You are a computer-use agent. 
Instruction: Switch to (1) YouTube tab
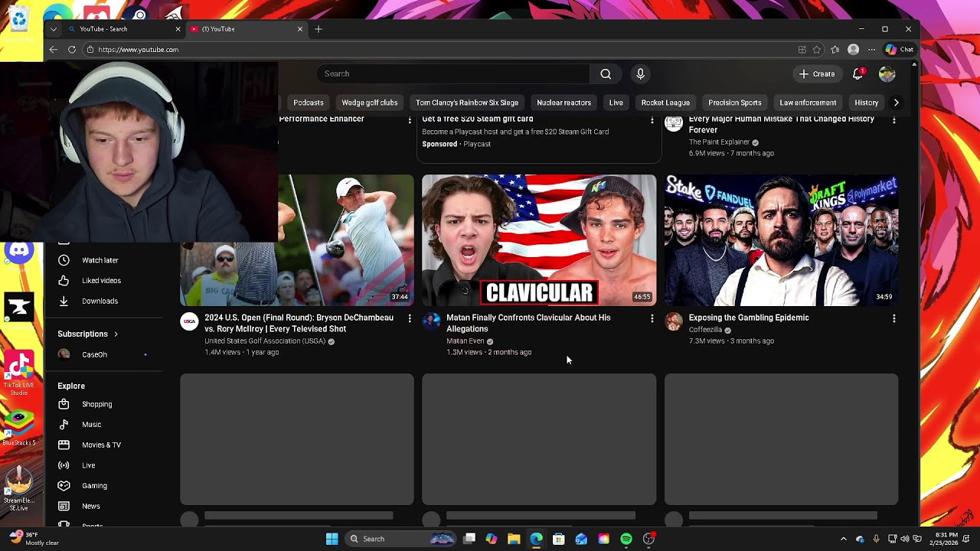pyautogui.click(x=247, y=29)
